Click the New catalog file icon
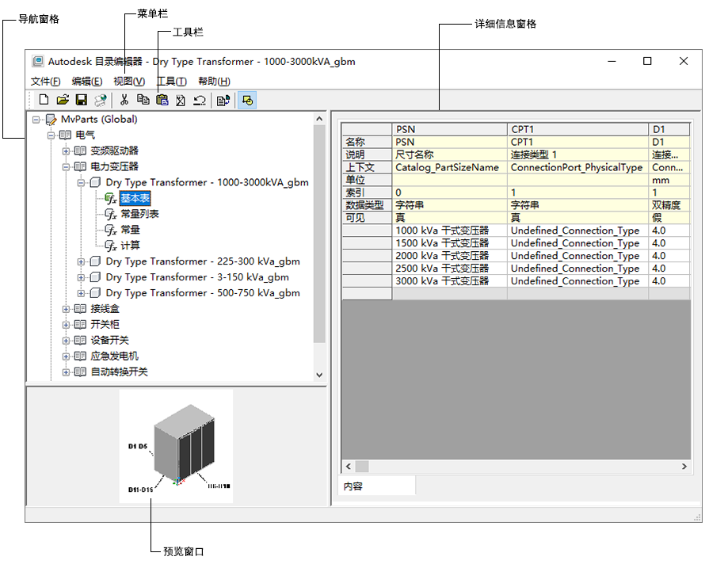Viewport: 728px width, 568px height. [x=44, y=100]
